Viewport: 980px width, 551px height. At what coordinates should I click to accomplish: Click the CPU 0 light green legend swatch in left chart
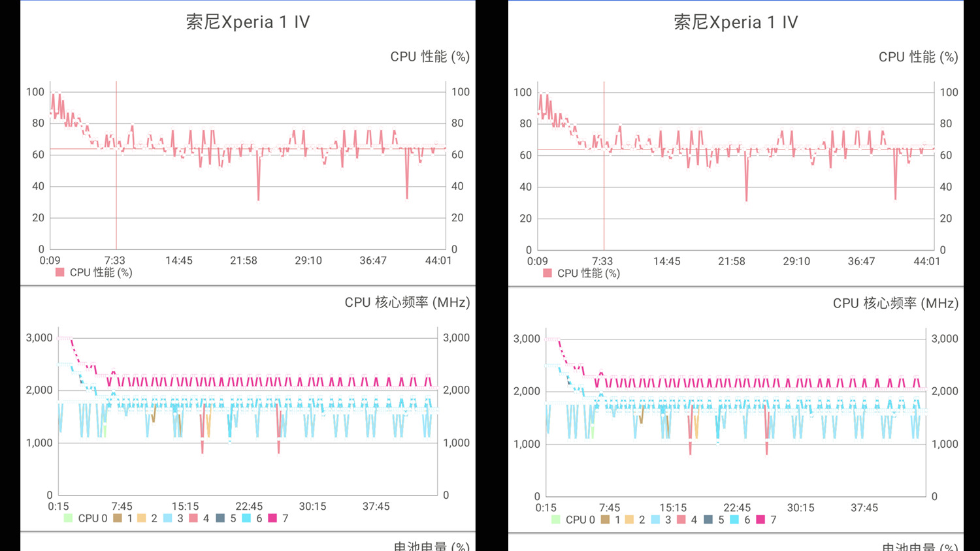tap(68, 518)
